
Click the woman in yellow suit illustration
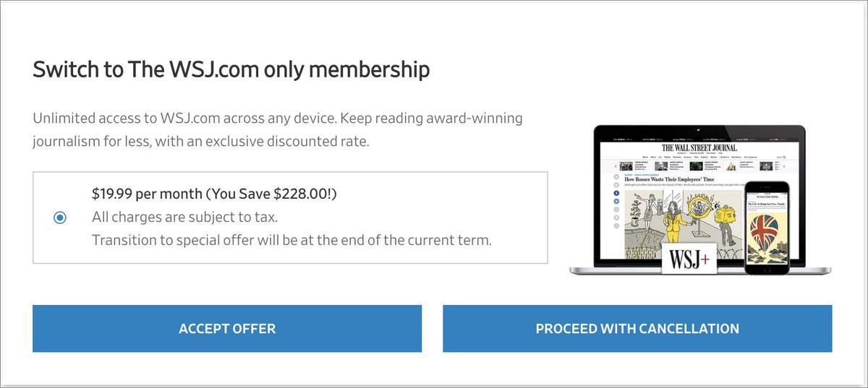(673, 223)
